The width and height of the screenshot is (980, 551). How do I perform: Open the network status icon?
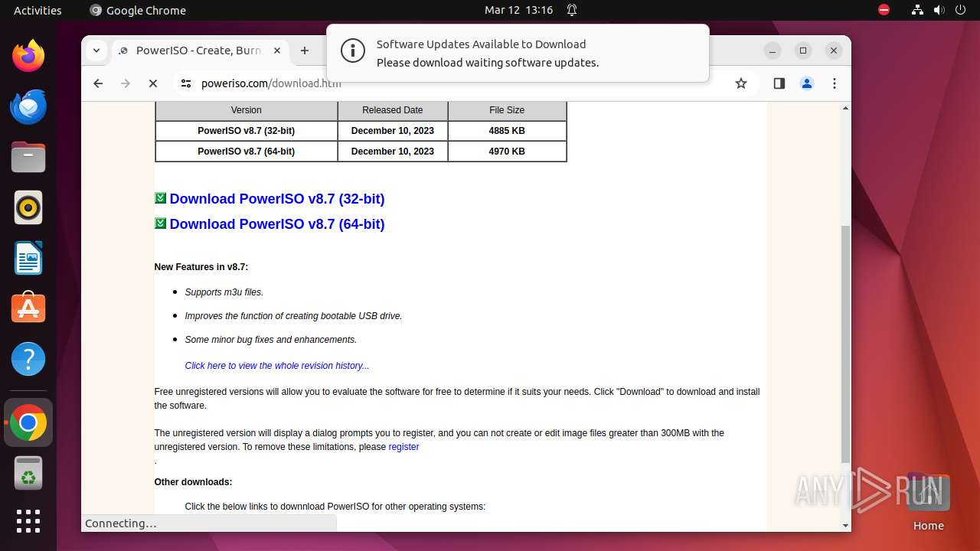click(x=917, y=10)
